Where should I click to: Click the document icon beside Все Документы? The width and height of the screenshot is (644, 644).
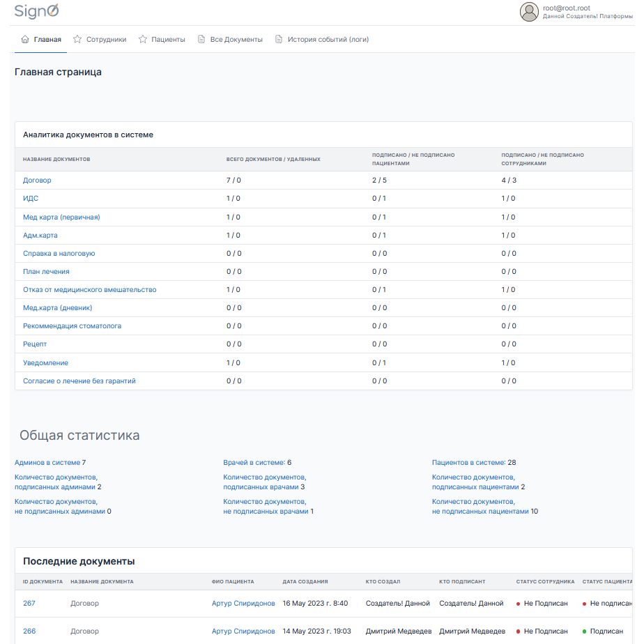200,40
